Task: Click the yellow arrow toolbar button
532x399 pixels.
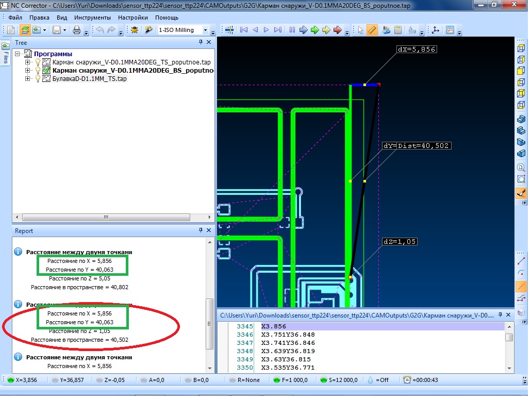Action: pos(326,30)
